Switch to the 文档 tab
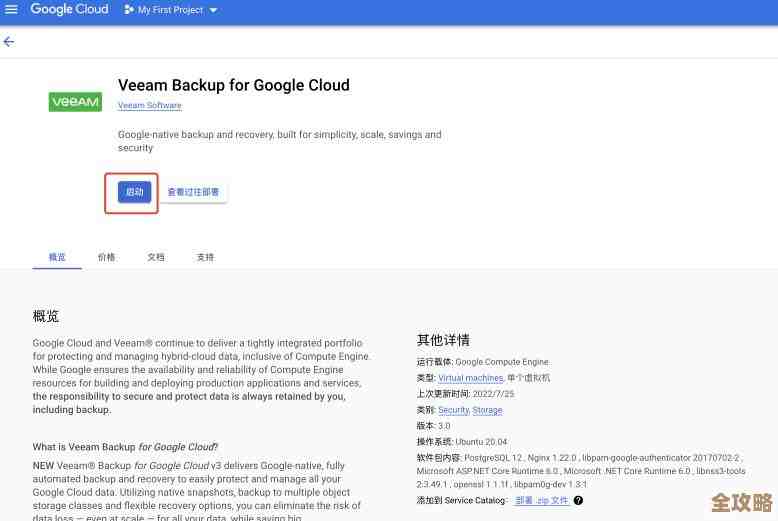This screenshot has height=521, width=778. tap(156, 257)
